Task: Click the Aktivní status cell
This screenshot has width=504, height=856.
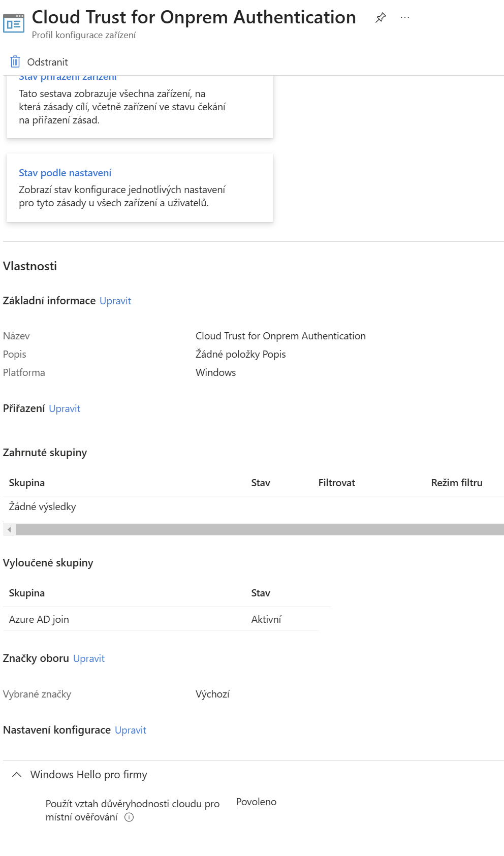Action: point(266,619)
